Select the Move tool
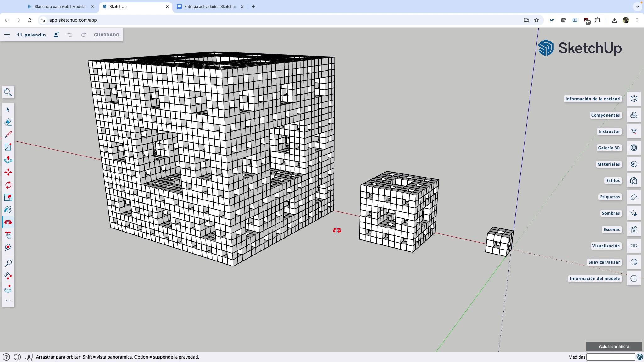The image size is (644, 362). pos(8,172)
